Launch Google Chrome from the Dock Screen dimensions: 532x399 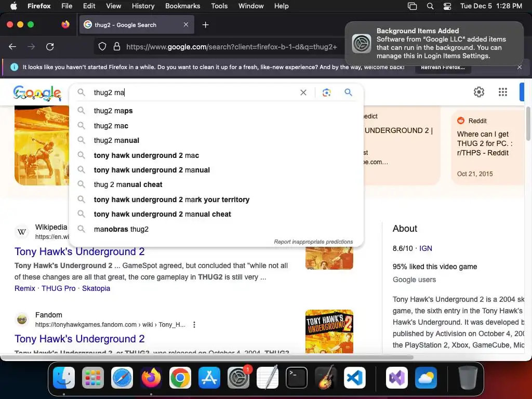pyautogui.click(x=180, y=378)
